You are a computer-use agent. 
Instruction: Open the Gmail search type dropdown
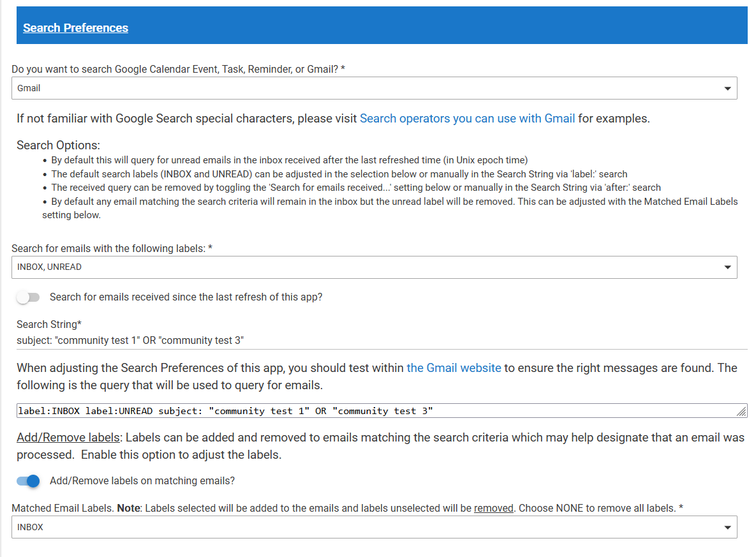tap(374, 88)
